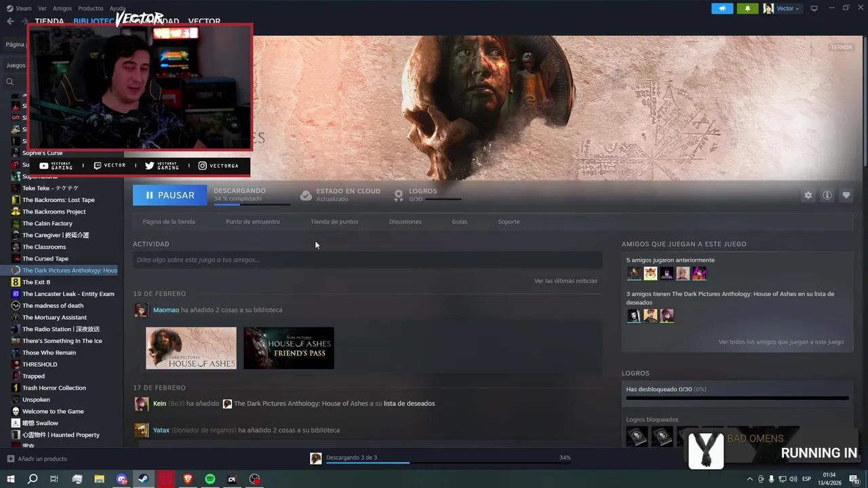
Task: Open Soporte tab
Action: (509, 222)
